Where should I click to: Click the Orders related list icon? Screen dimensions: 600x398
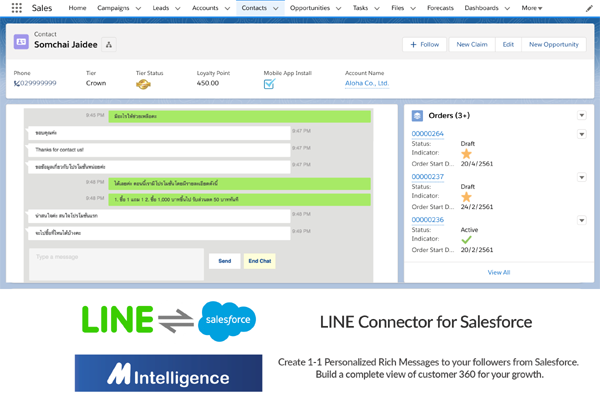(417, 116)
